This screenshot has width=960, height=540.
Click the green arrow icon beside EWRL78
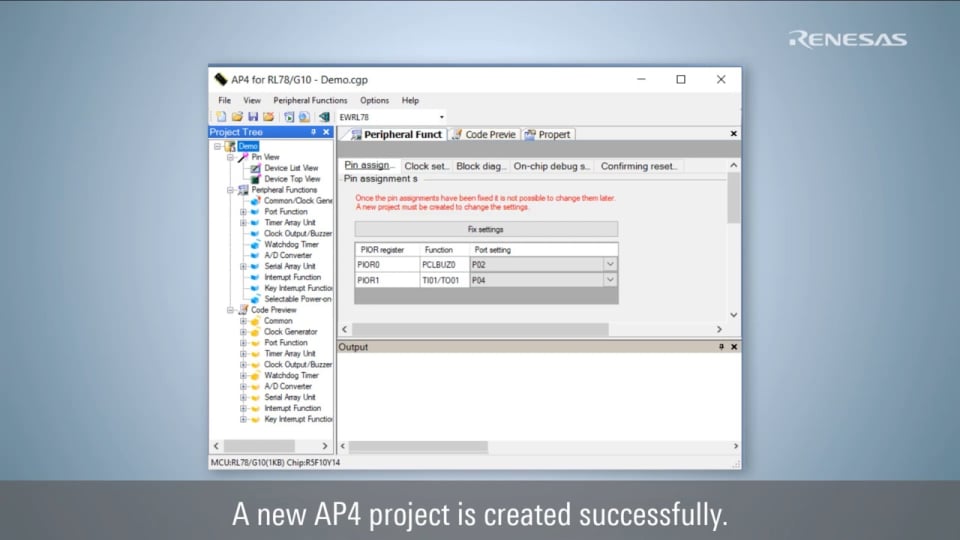click(324, 116)
